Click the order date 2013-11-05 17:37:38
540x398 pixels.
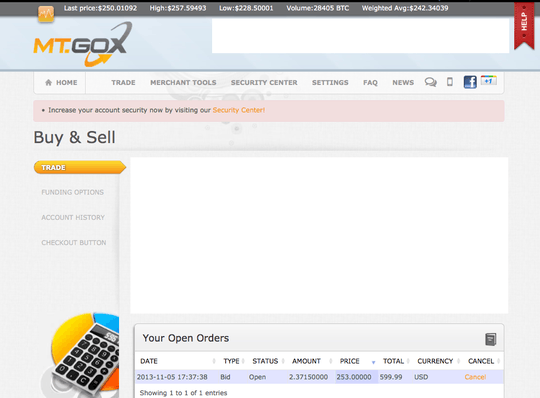point(172,377)
